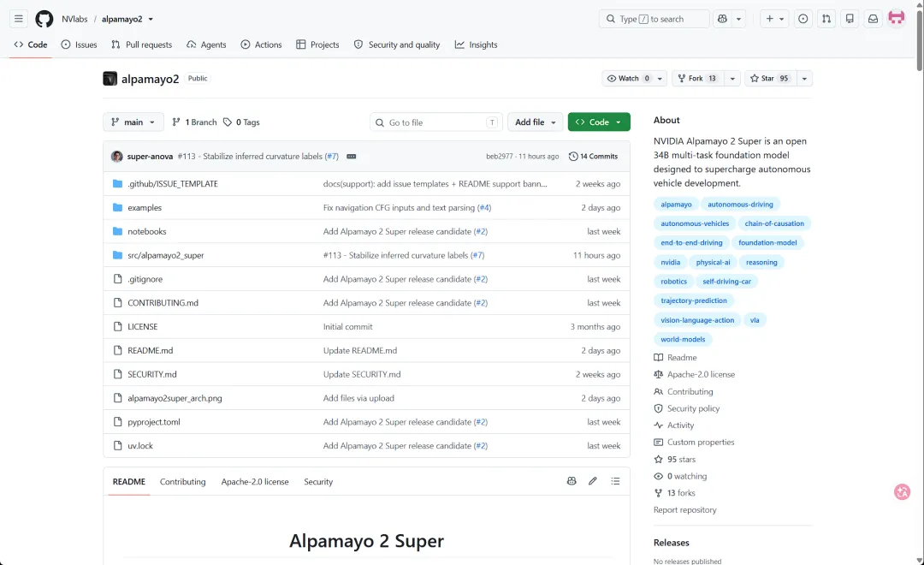Open Insights tab

click(x=477, y=45)
